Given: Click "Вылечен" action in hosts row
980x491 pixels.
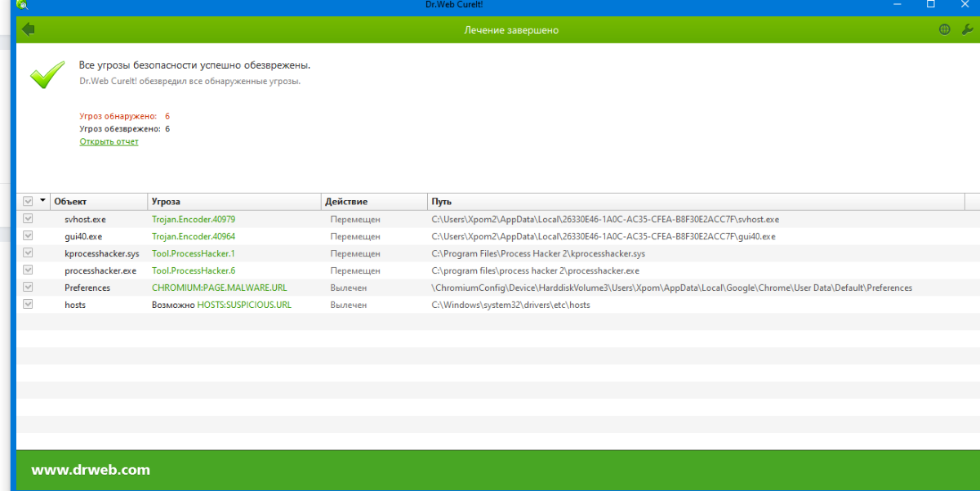Looking at the screenshot, I should [x=349, y=306].
